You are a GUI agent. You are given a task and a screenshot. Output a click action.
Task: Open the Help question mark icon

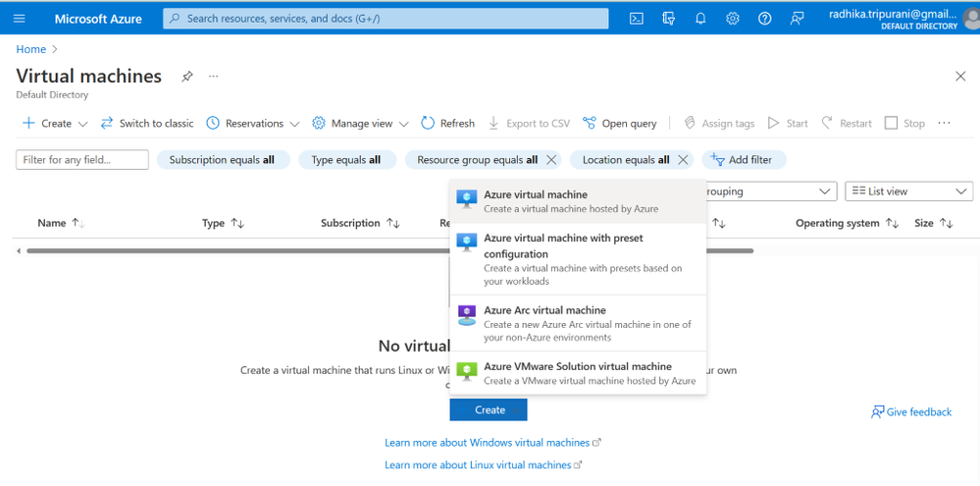pyautogui.click(x=764, y=18)
